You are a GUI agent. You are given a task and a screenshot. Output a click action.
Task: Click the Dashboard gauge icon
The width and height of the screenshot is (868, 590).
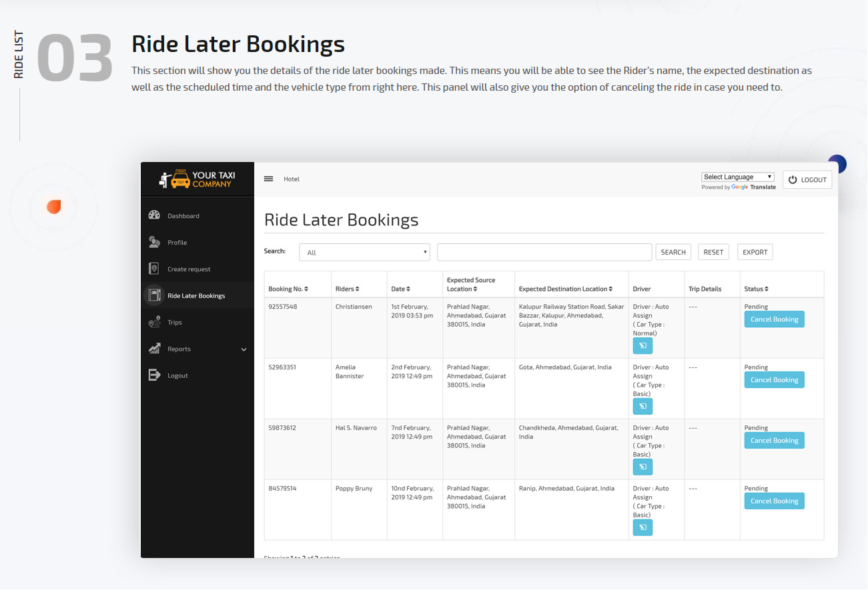pos(154,215)
